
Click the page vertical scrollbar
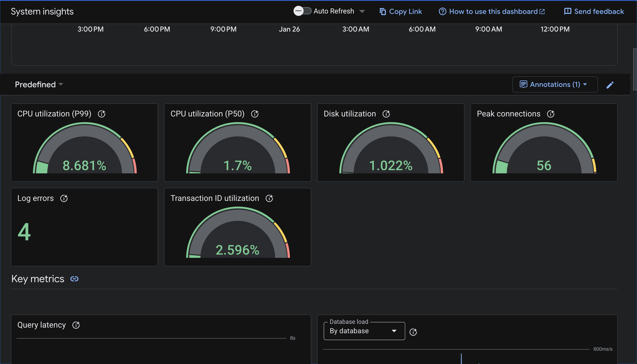pyautogui.click(x=635, y=70)
